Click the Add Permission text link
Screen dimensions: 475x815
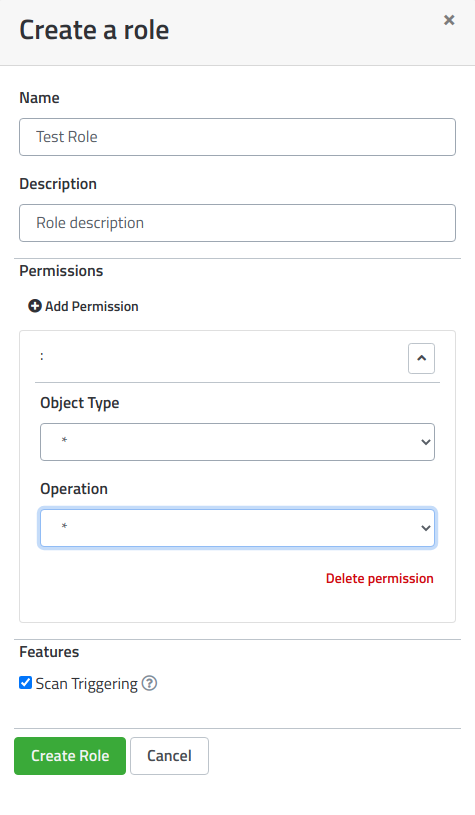(91, 306)
